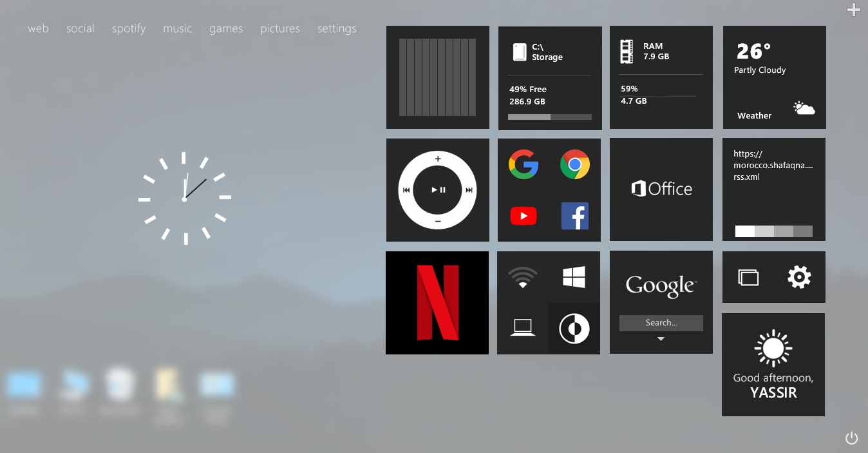Click the Wi-Fi icon
This screenshot has width=868, height=453.
[x=523, y=277]
